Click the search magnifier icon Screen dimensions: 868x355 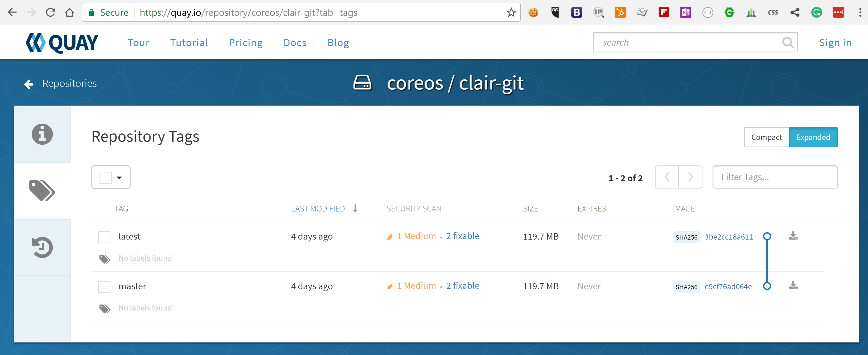pos(788,42)
